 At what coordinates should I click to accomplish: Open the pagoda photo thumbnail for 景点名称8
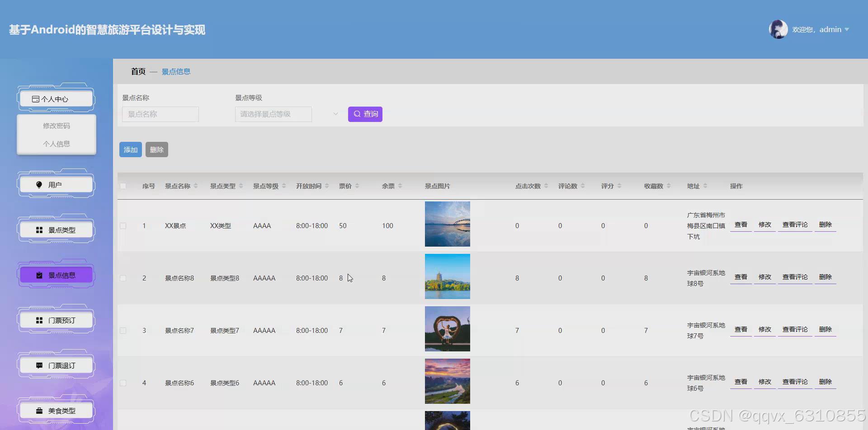tap(448, 276)
